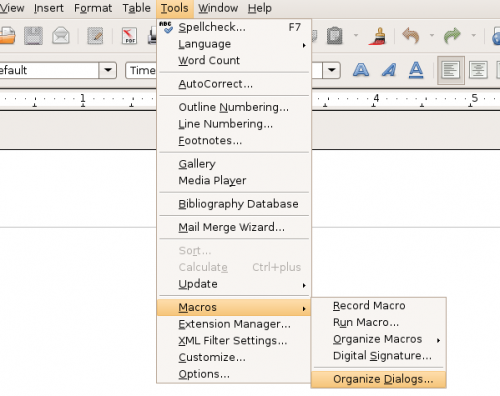Click the Redo green arrow icon
Viewport: 500px width, 396px height.
pyautogui.click(x=452, y=35)
